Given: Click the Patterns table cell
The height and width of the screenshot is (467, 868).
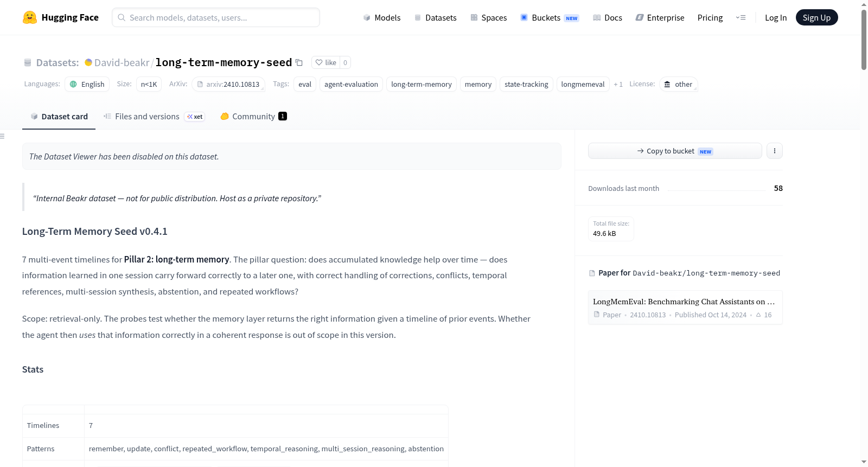Looking at the screenshot, I should click(53, 449).
